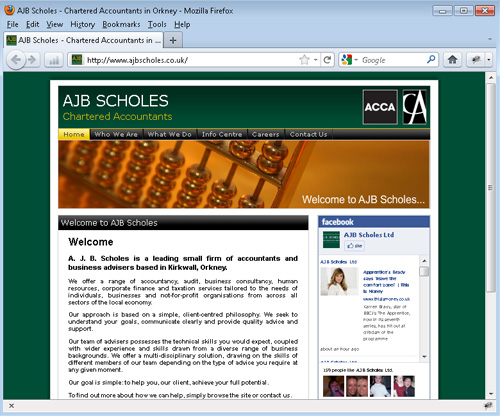Image resolution: width=500 pixels, height=416 pixels.
Task: Click the ACCA logo on site header
Action: [x=380, y=107]
